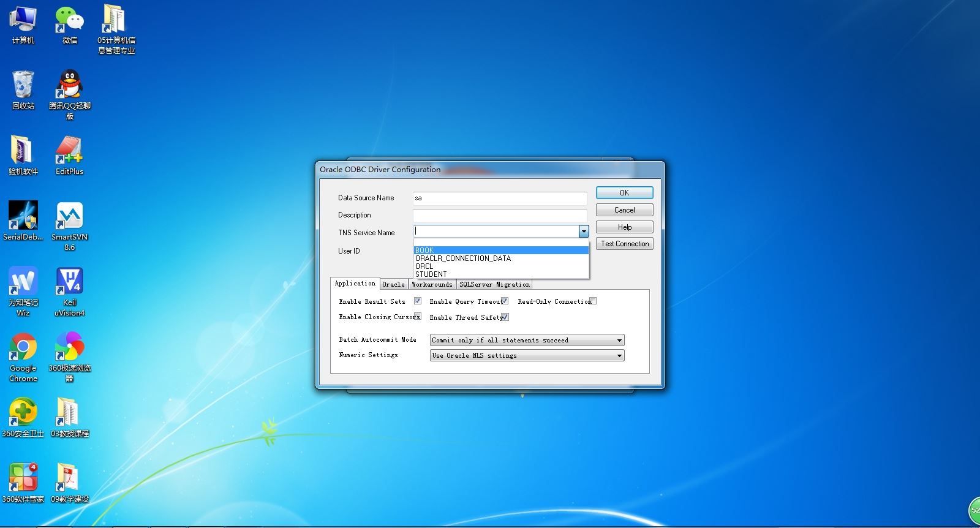Select the 360安全卫士 desktop icon
This screenshot has width=980, height=528.
pos(23,418)
